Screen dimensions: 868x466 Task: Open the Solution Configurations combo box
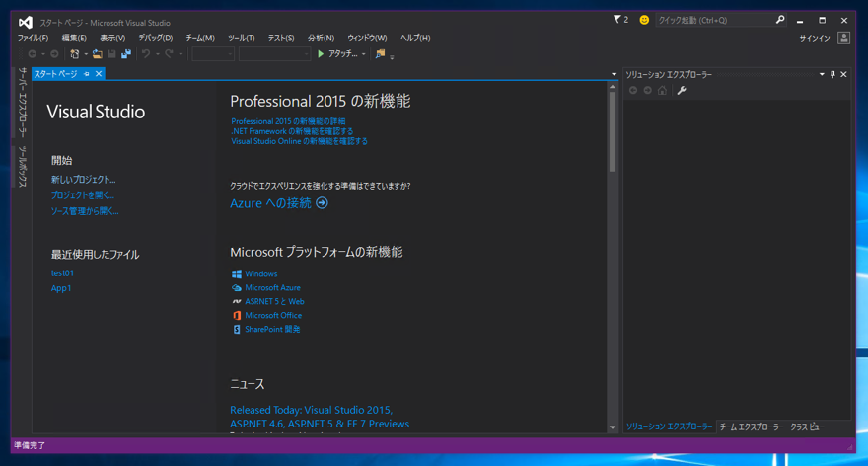[213, 54]
